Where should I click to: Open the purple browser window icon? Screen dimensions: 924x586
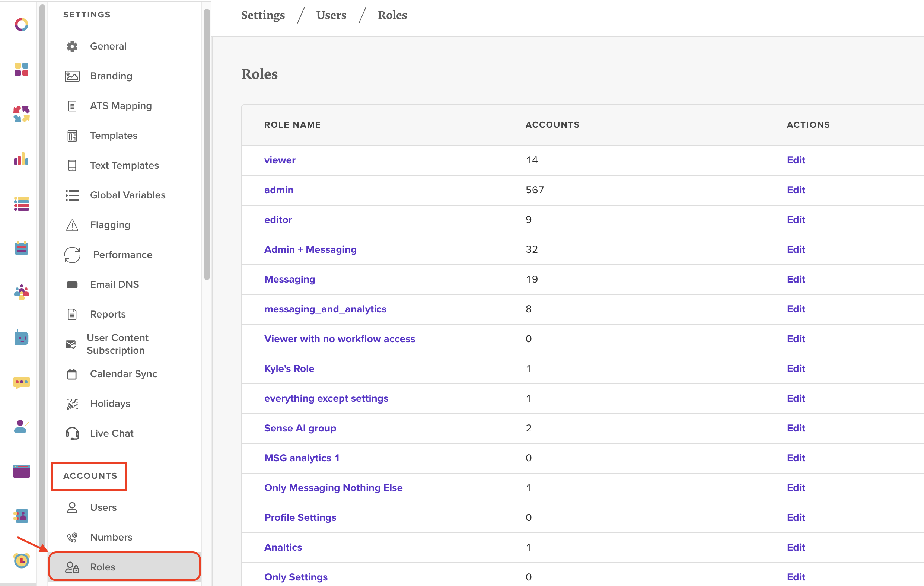[x=22, y=471]
